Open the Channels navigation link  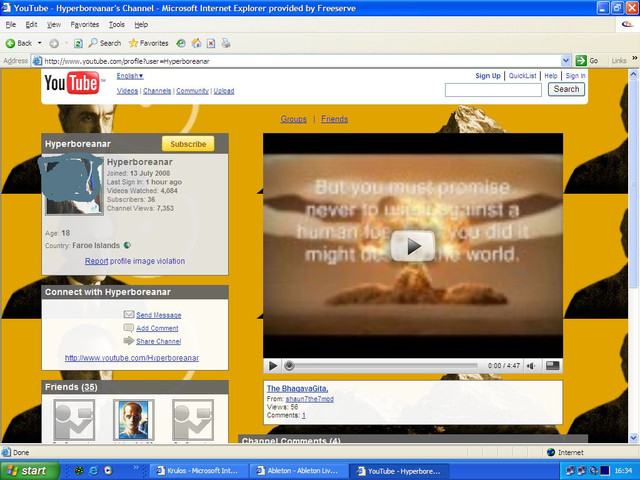(x=157, y=91)
